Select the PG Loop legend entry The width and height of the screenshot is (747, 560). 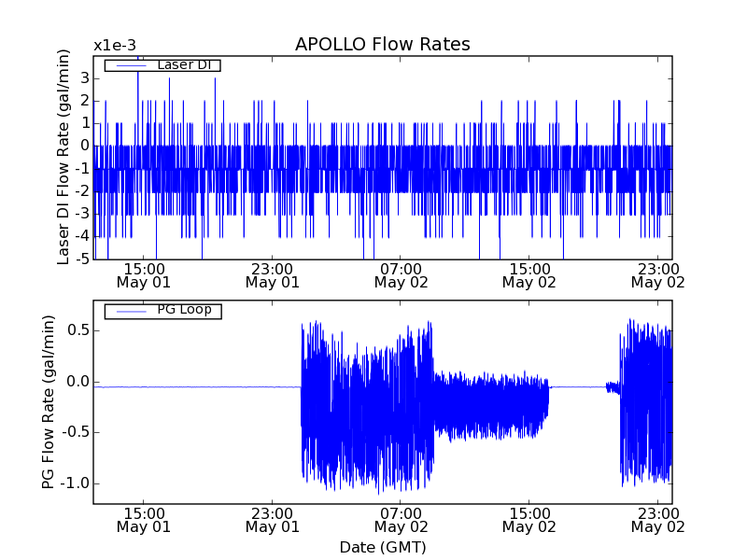click(x=183, y=310)
